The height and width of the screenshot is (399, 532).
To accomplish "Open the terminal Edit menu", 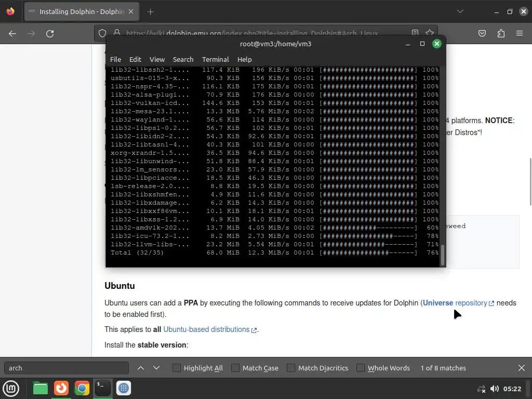I will click(x=135, y=59).
